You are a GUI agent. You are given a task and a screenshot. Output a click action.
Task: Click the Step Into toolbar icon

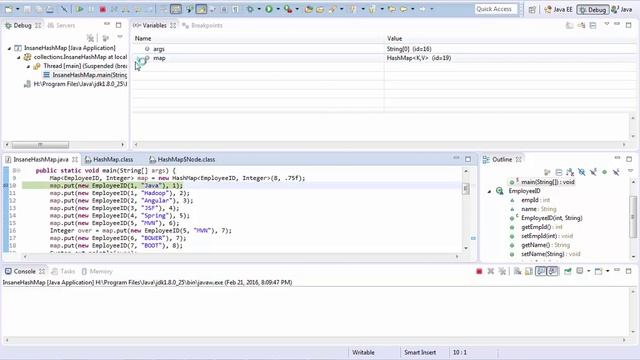125,9
